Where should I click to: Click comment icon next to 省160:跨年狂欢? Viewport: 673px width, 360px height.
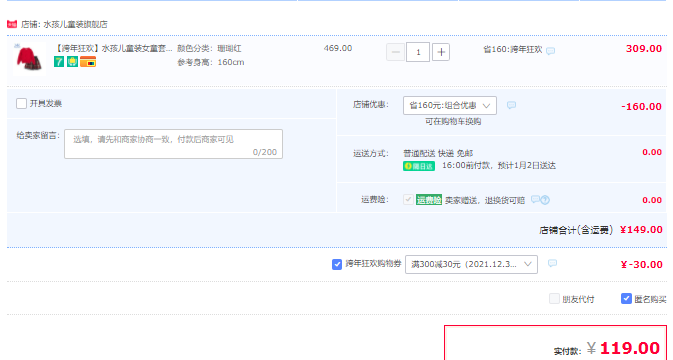click(551, 51)
